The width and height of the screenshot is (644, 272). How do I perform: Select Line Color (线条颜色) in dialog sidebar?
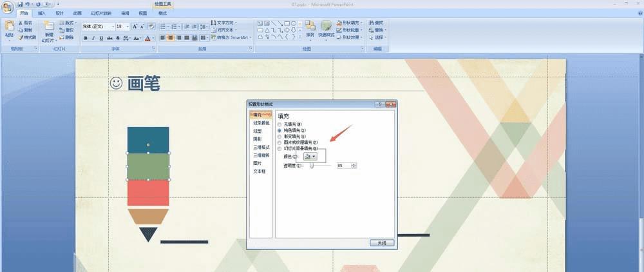pos(261,123)
